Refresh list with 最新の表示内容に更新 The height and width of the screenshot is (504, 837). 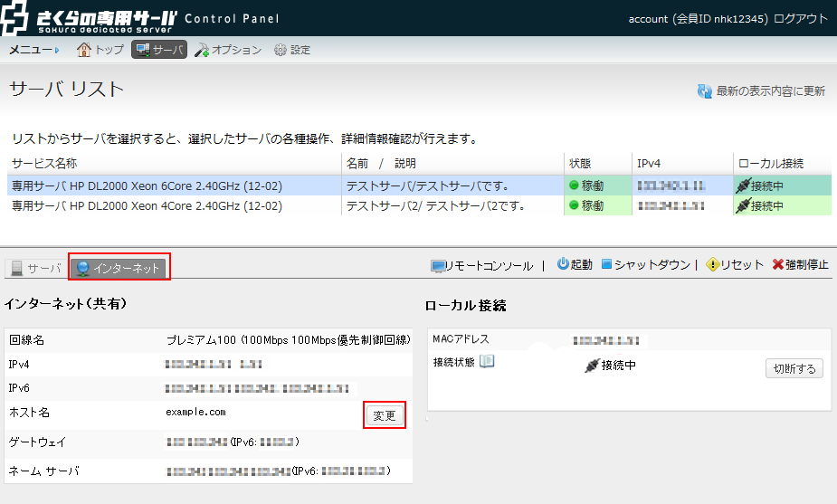[x=760, y=91]
